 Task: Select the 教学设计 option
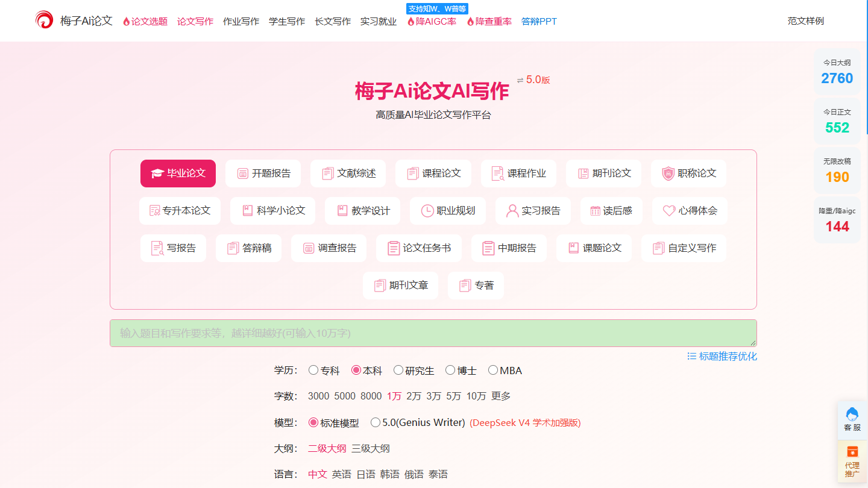tap(362, 211)
